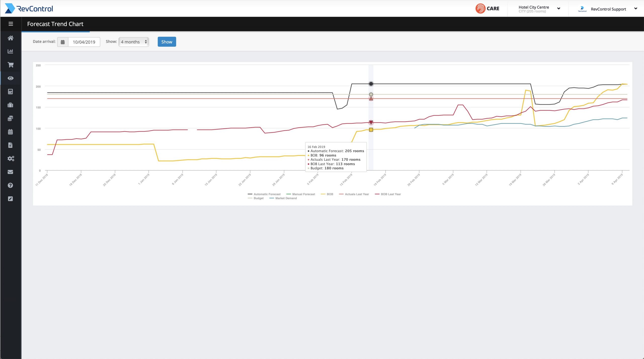Click tooltip text 'Budget: 180 rooms'
Screen dimensions: 644x359
pyautogui.click(x=327, y=168)
